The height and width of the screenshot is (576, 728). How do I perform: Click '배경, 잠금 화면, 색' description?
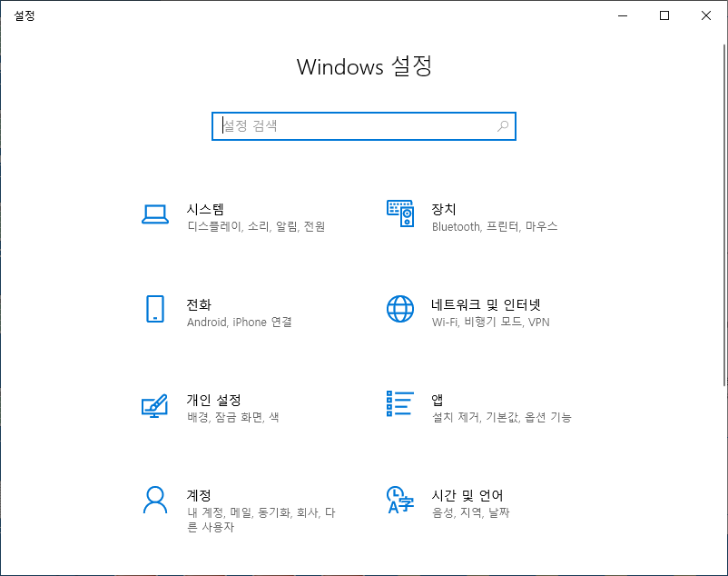(233, 417)
